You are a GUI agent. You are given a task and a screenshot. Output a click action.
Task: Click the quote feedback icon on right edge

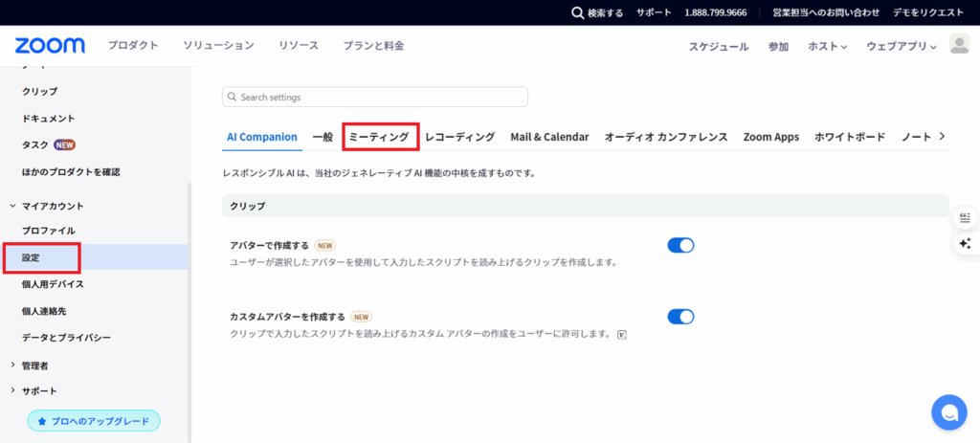click(965, 217)
